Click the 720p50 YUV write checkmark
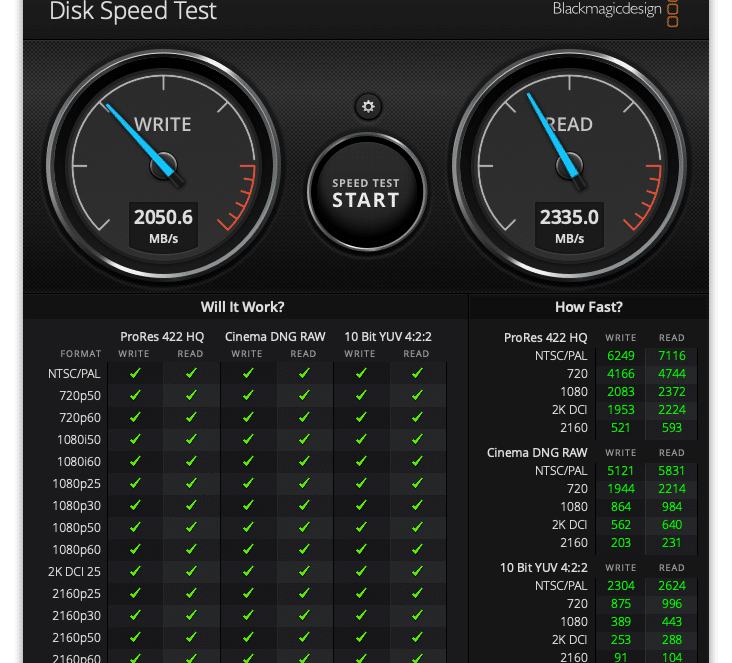Screen dimensions: 732x663 point(361,395)
